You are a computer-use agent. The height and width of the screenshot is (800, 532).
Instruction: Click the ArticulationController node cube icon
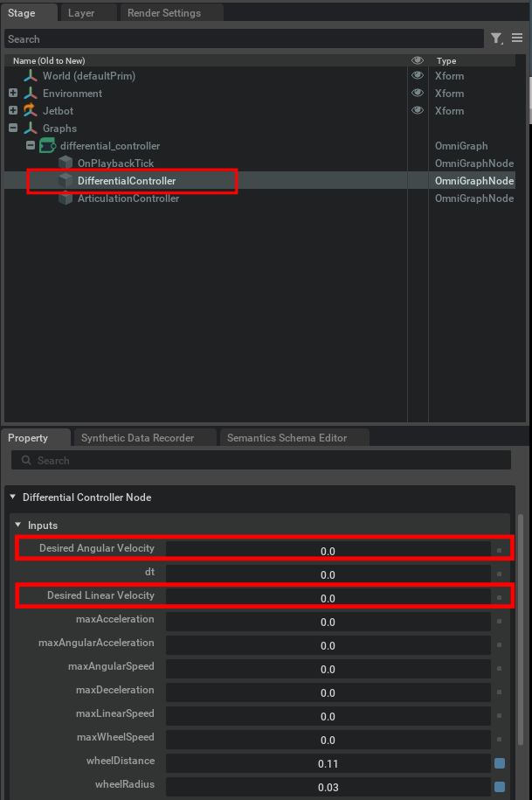coord(66,198)
